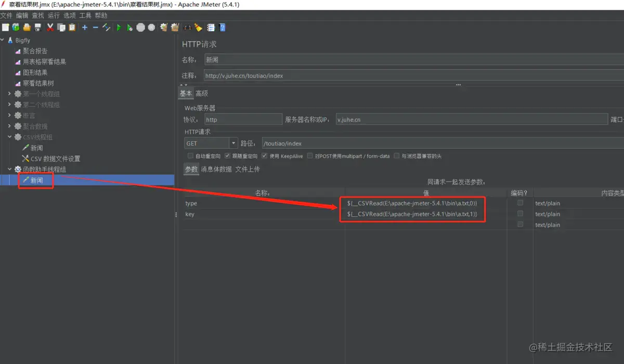Click the 注释 field

pos(413,75)
